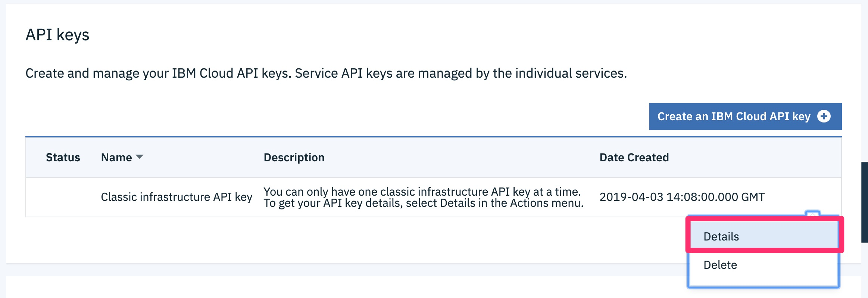
Task: Click the Status column header
Action: 63,157
